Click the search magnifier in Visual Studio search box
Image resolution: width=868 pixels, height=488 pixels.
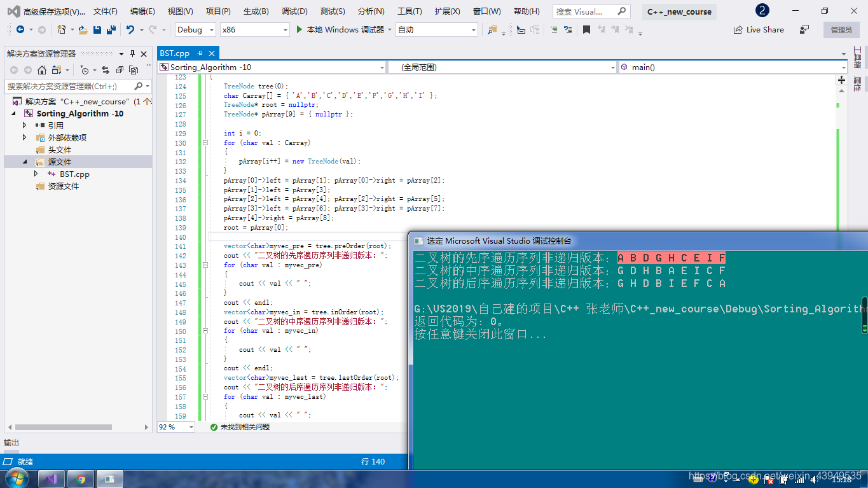click(622, 11)
